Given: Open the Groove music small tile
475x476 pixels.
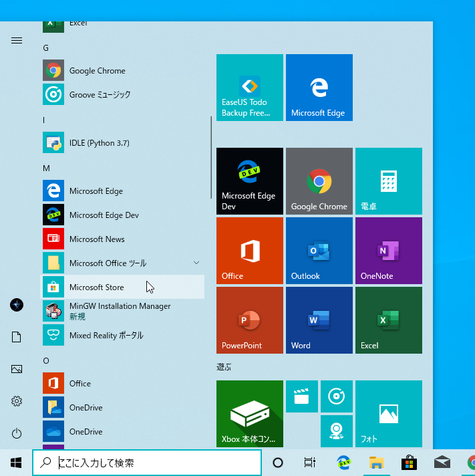Looking at the screenshot, I should point(337,396).
